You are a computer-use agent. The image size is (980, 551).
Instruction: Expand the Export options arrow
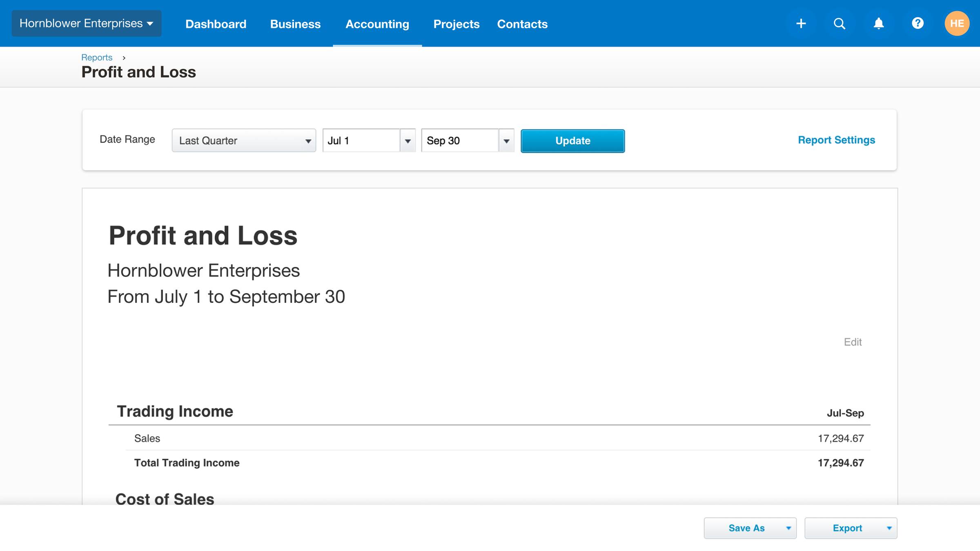[889, 527]
